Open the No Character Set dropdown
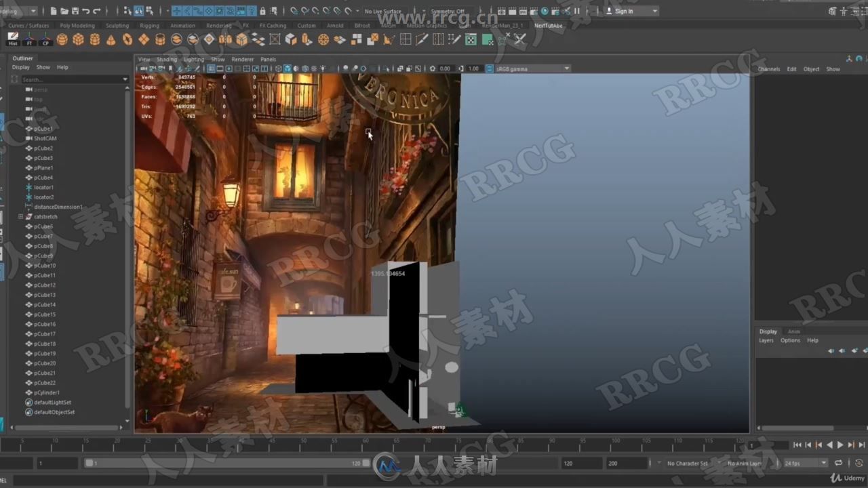Viewport: 868px width, 488px height. pos(688,463)
